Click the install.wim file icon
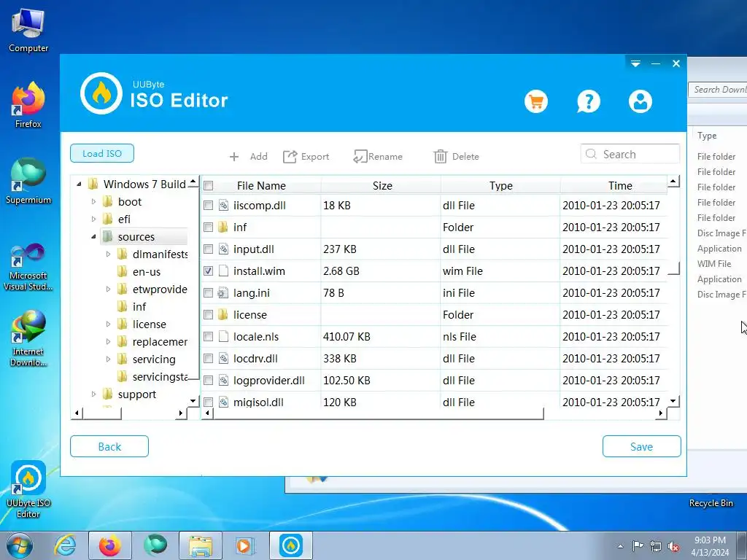Viewport: 747px width, 560px height. (x=223, y=271)
